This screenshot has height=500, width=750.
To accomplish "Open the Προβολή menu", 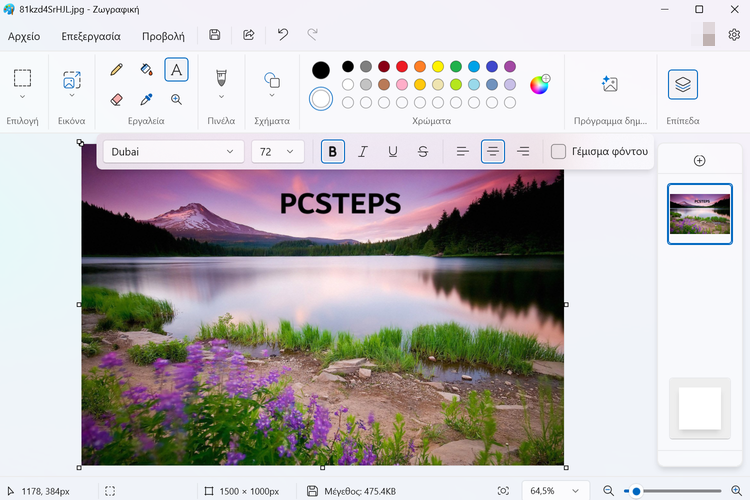I will [163, 36].
